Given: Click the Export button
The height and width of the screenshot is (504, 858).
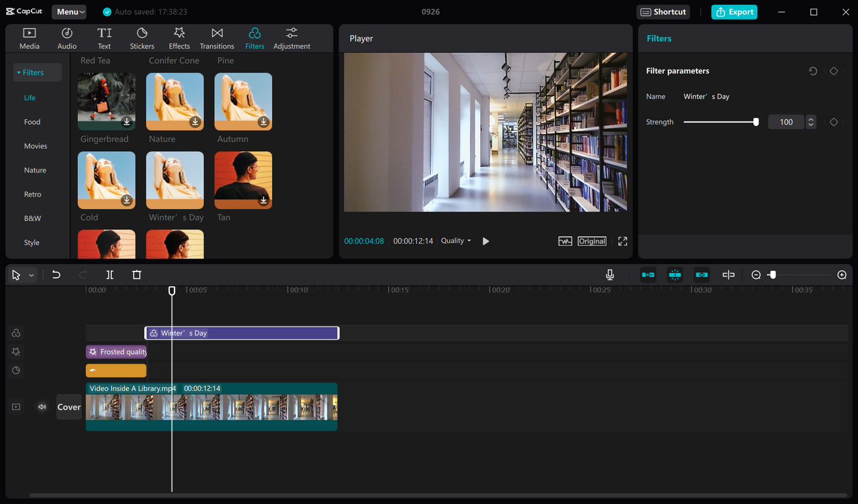Looking at the screenshot, I should click(734, 12).
